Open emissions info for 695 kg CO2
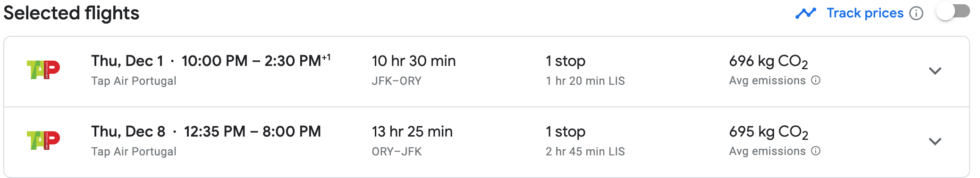This screenshot has width=980, height=178. [x=816, y=151]
